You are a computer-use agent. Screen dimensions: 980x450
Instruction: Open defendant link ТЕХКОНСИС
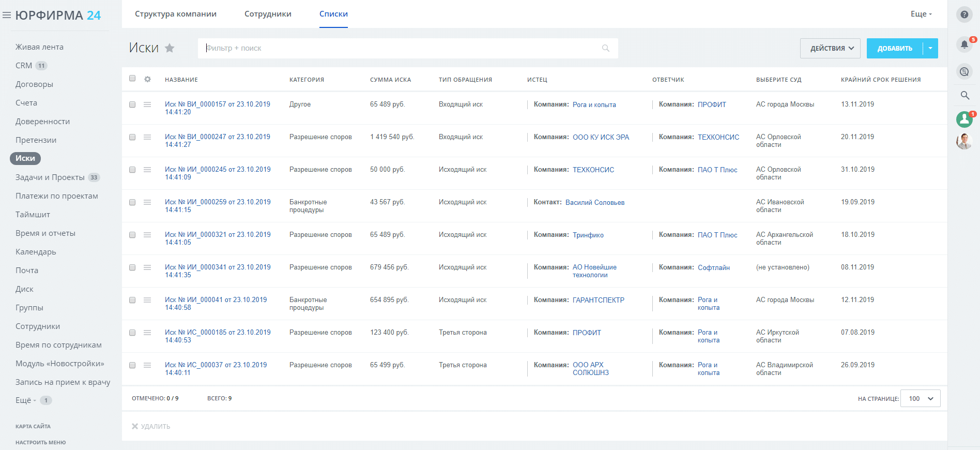[x=718, y=137]
